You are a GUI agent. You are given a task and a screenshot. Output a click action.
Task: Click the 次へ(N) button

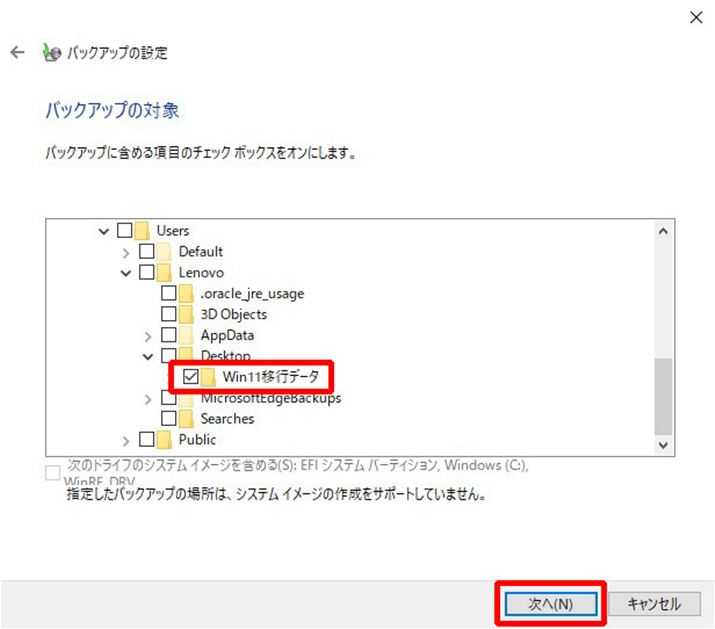[550, 604]
